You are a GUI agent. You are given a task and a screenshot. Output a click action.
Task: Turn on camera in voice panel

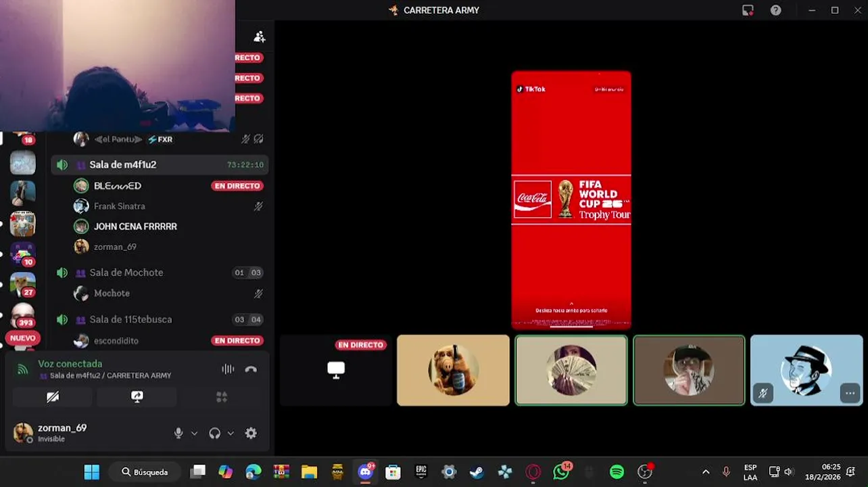tap(53, 397)
